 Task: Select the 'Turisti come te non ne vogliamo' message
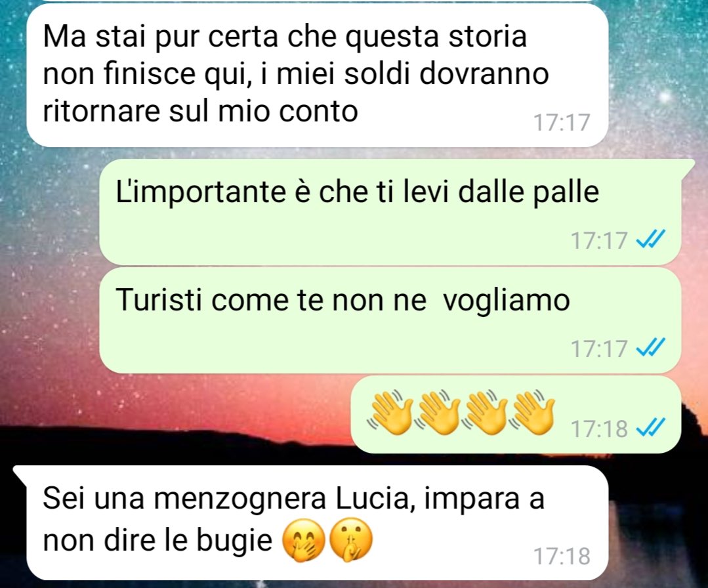tap(390, 320)
